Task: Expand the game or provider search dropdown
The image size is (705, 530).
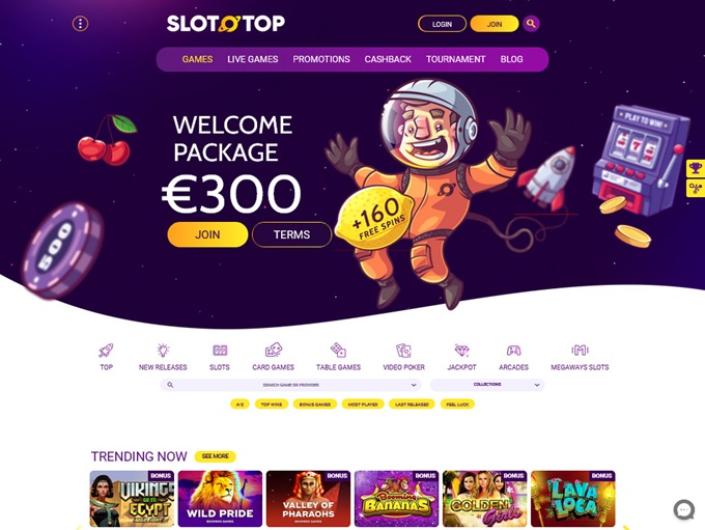Action: [290, 385]
